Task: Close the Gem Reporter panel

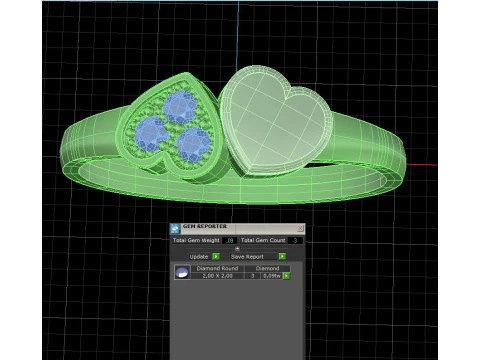Action: [x=300, y=228]
